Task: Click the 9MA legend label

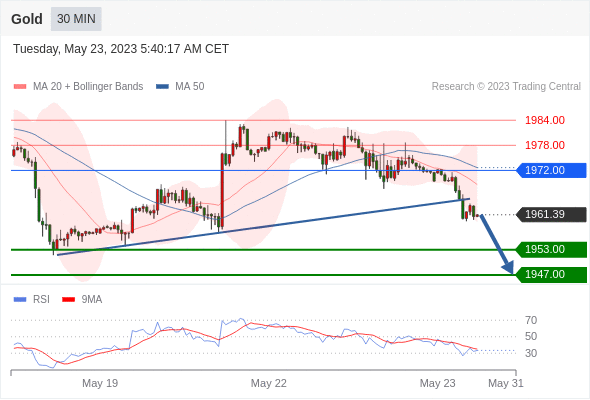Action: (92, 300)
